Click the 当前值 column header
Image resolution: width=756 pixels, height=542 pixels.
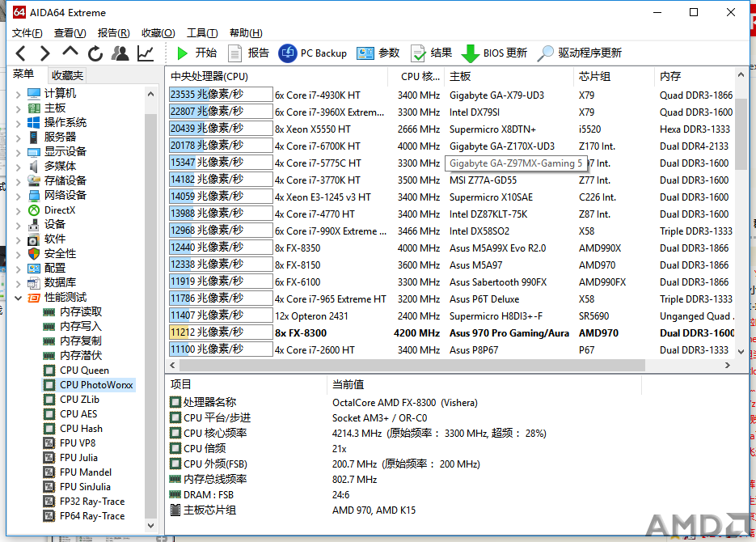[484, 384]
